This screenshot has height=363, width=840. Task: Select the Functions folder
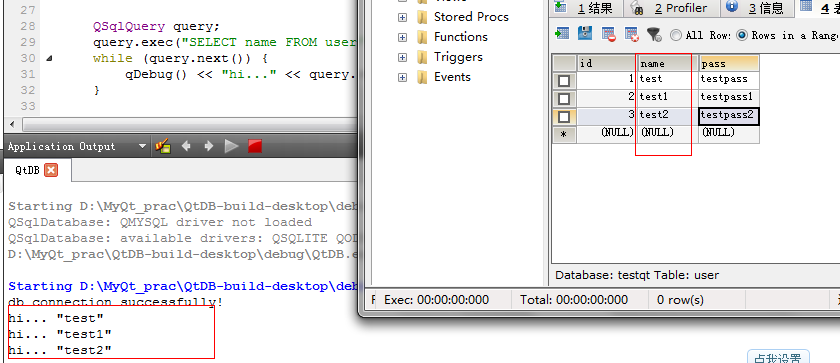tap(461, 37)
